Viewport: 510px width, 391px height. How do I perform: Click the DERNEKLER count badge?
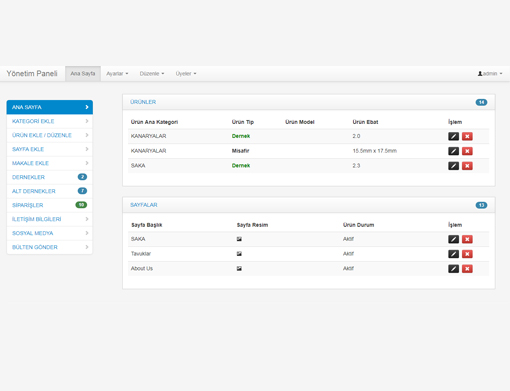82,177
